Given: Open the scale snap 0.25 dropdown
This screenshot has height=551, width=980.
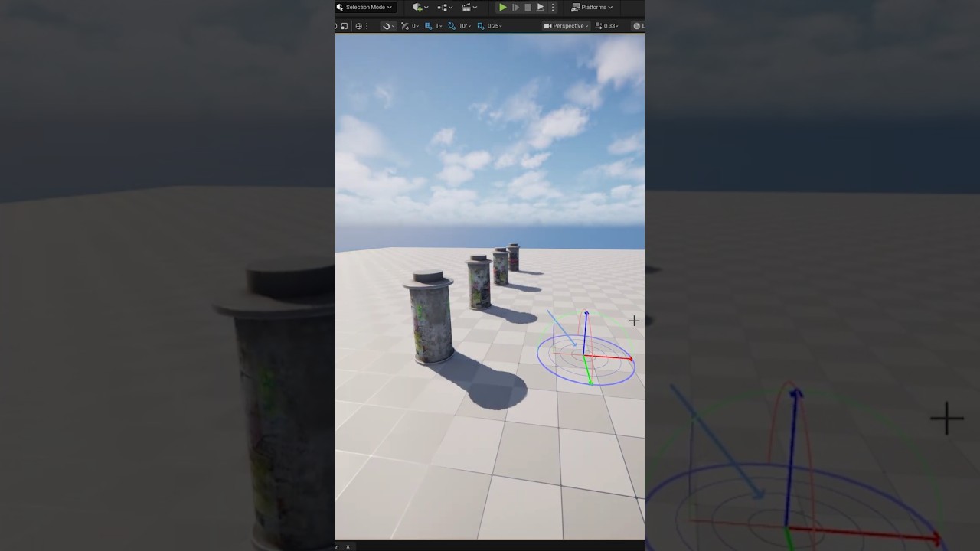Looking at the screenshot, I should coord(495,26).
